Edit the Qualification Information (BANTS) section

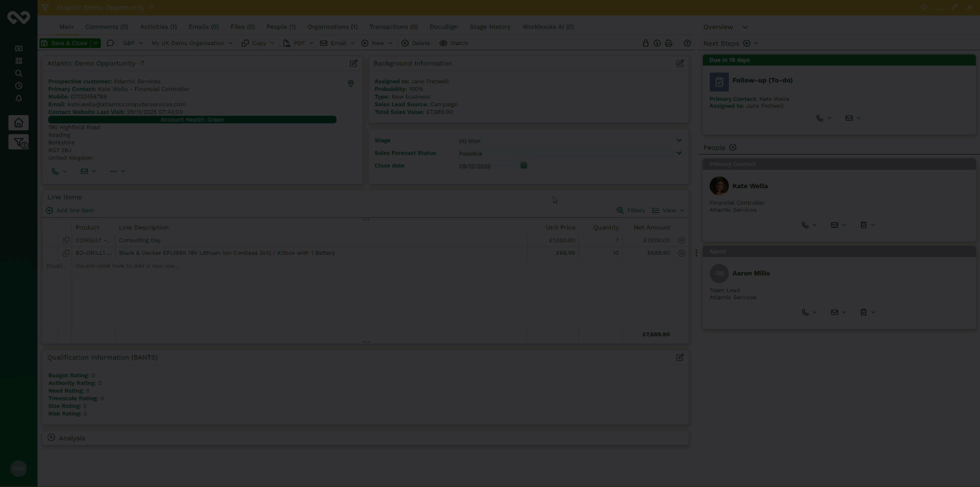click(680, 358)
